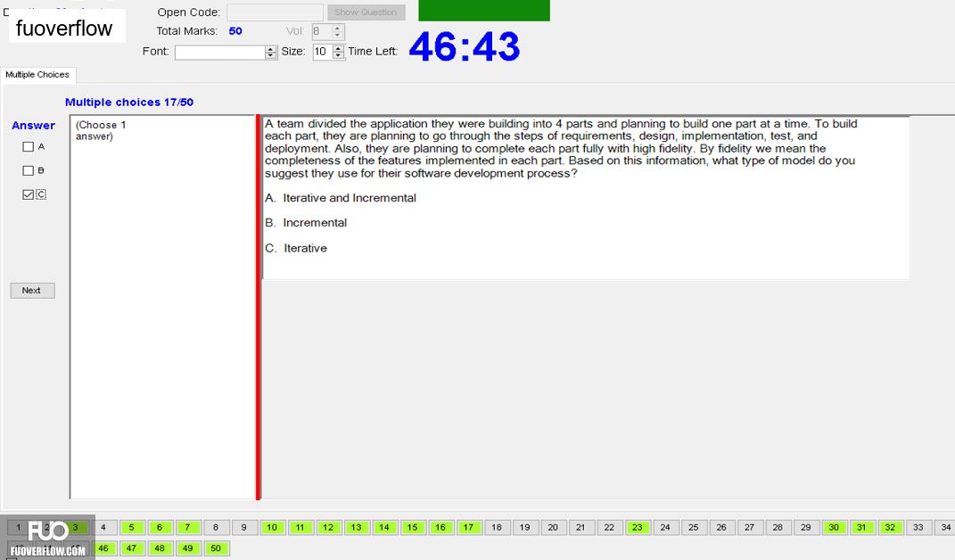Go to question 19
Image resolution: width=955 pixels, height=560 pixels.
point(525,527)
